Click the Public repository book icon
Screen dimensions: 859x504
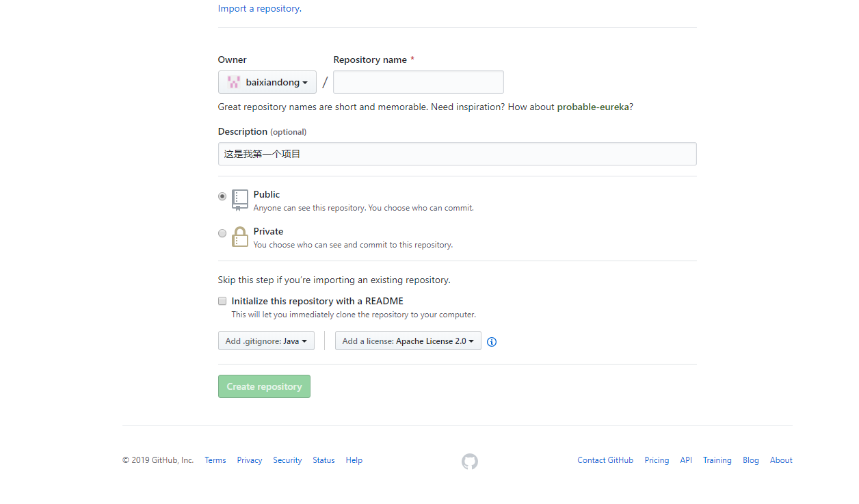click(240, 200)
